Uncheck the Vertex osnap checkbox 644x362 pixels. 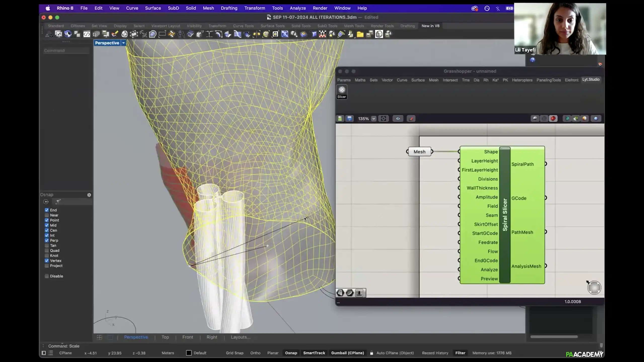click(47, 261)
